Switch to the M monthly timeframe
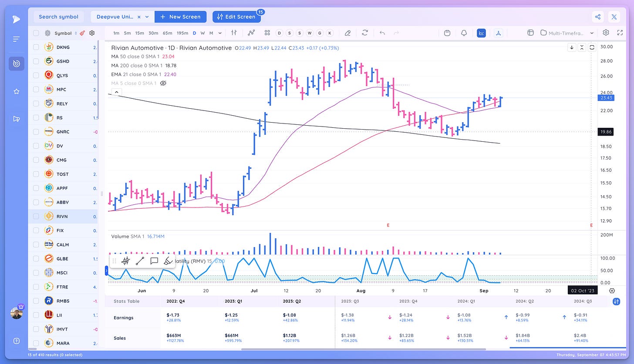 click(211, 33)
